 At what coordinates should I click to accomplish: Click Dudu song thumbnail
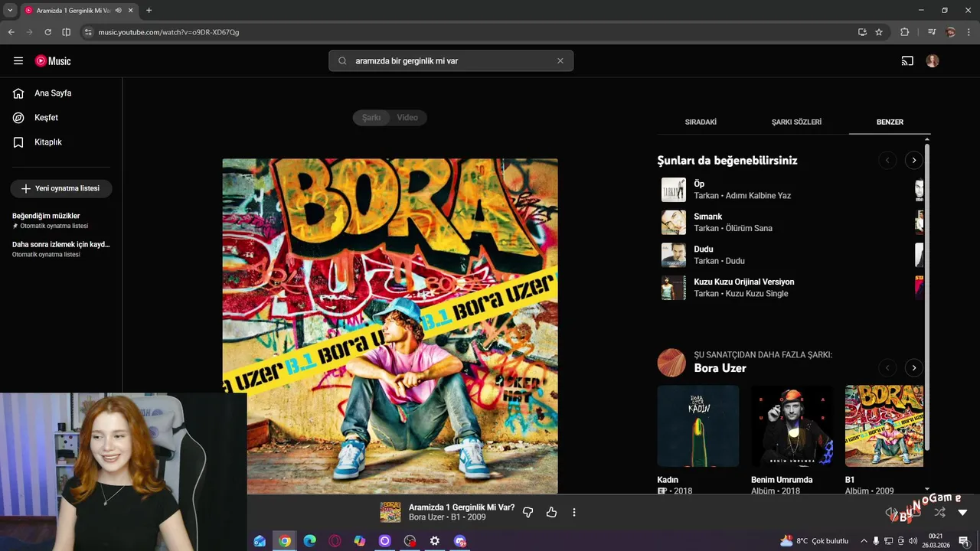pyautogui.click(x=674, y=255)
